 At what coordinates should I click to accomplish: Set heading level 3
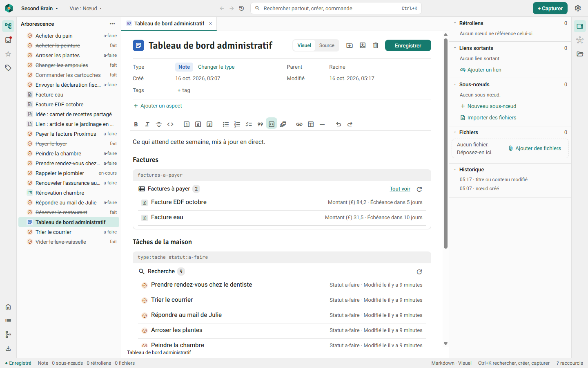[x=209, y=124]
